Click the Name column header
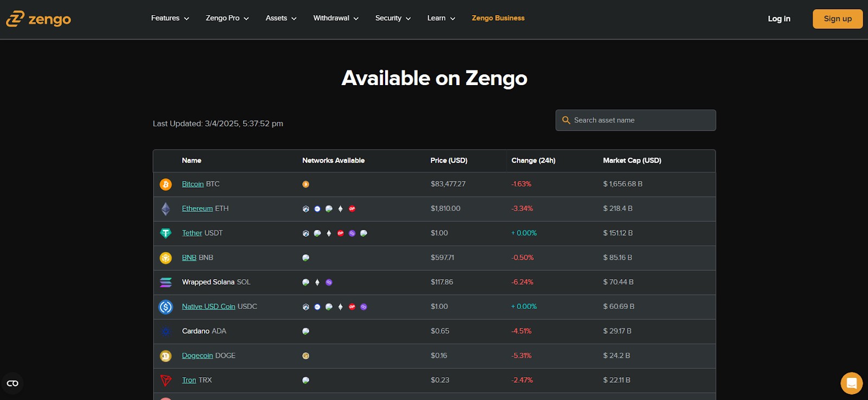Screen dimensions: 868x400 192,160
